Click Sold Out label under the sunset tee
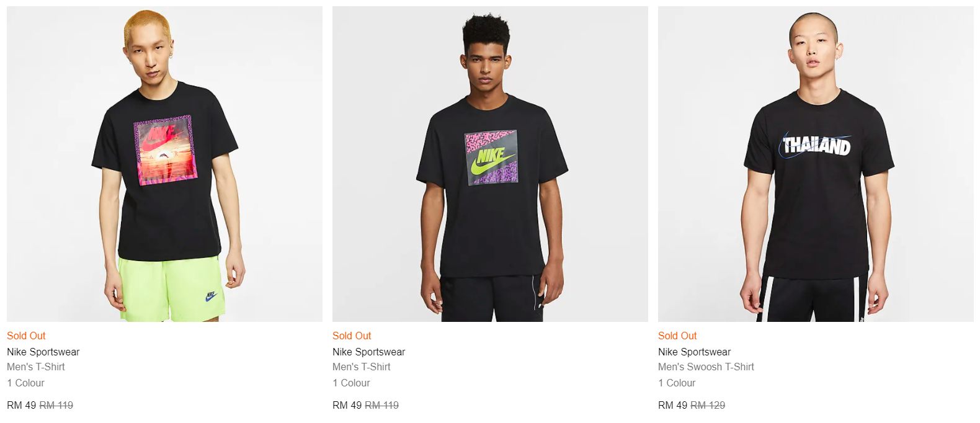Image resolution: width=980 pixels, height=423 pixels. 26,336
